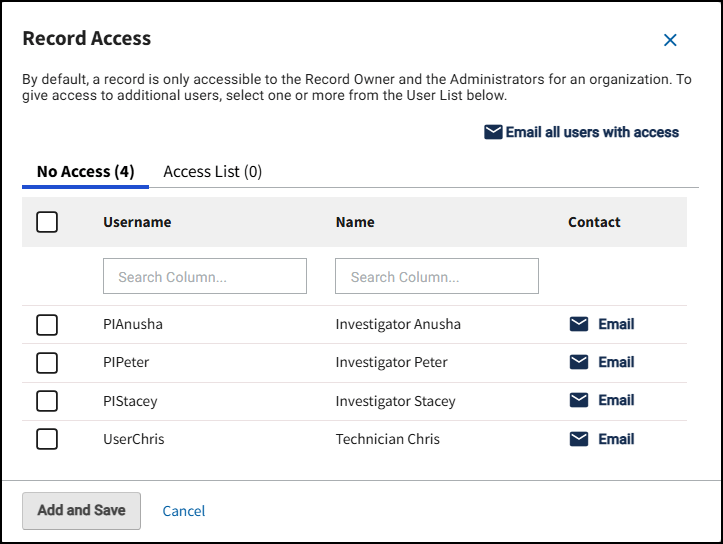Click envelope icon for Investigator Anusha

tap(579, 324)
